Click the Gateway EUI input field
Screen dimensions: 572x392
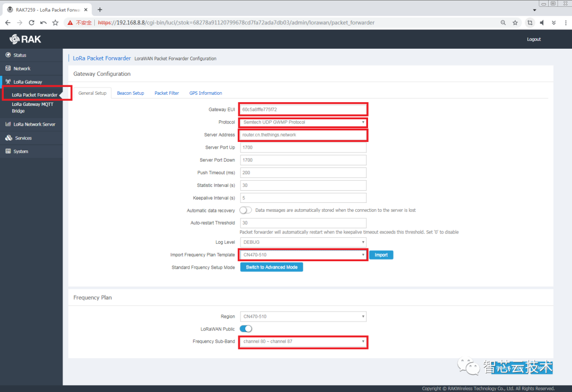click(303, 110)
